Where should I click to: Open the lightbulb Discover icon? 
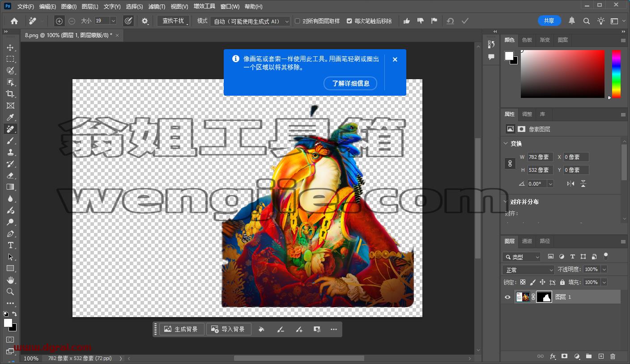[600, 21]
